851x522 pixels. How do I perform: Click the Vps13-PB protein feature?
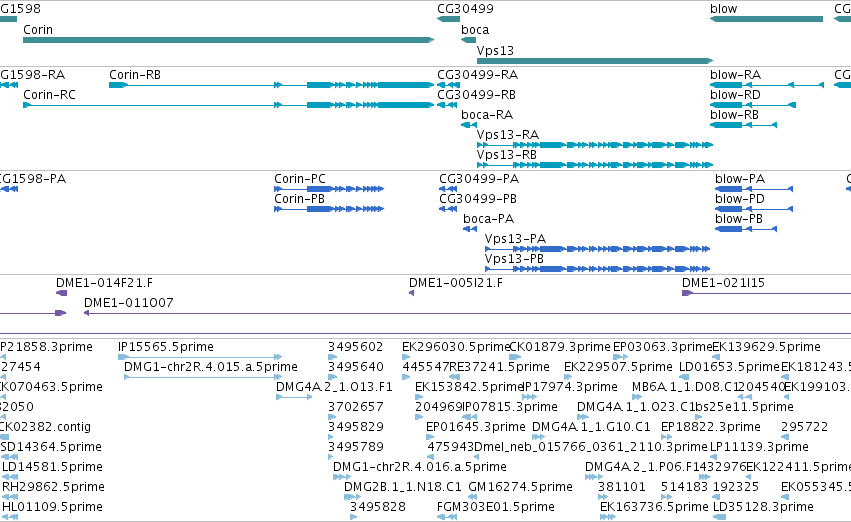pyautogui.click(x=598, y=269)
